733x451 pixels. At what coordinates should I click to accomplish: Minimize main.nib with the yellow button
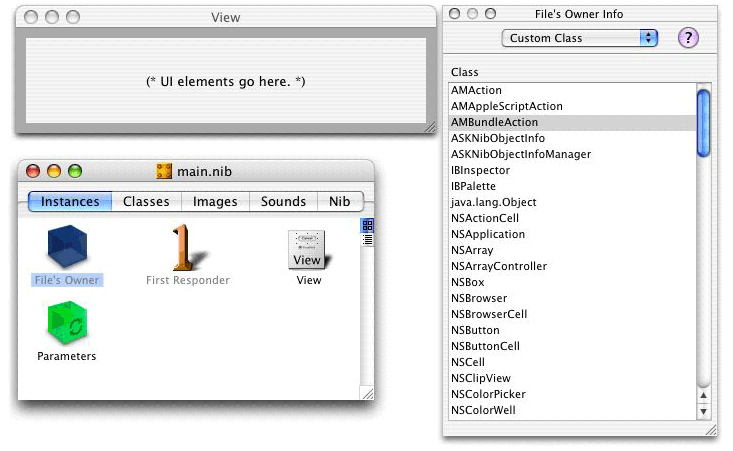pyautogui.click(x=54, y=172)
